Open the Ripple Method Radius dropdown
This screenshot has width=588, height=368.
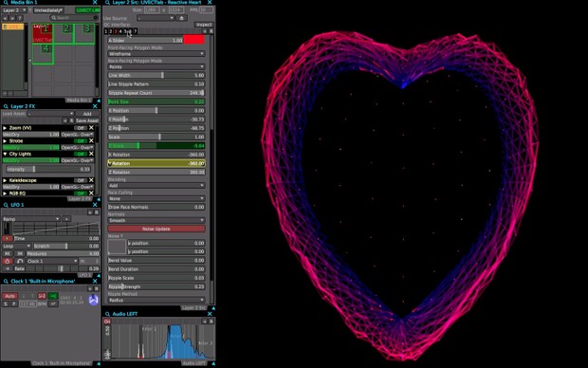(x=156, y=300)
